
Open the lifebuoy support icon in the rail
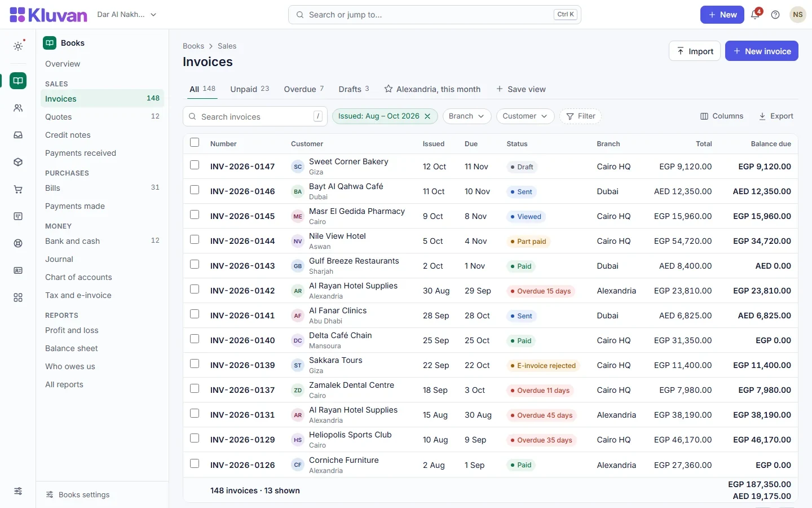[x=18, y=243]
